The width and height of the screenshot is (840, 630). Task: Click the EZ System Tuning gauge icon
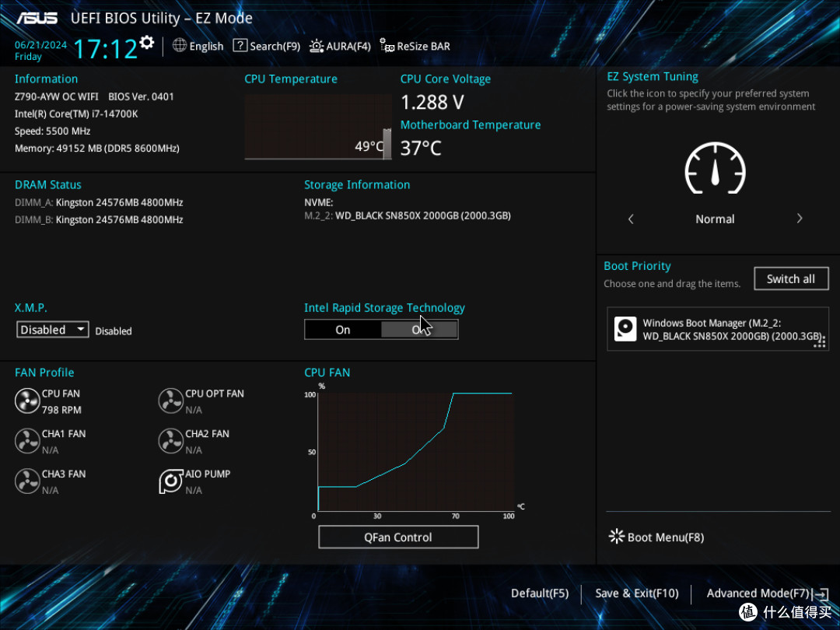pos(716,168)
